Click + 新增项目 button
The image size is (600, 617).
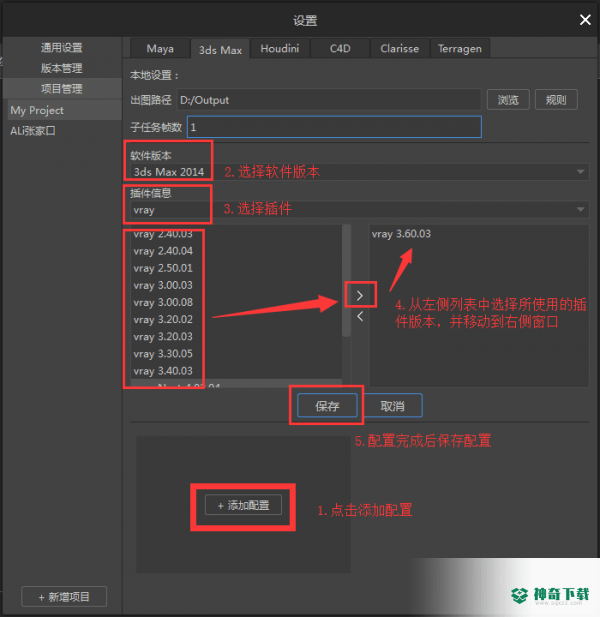click(64, 597)
